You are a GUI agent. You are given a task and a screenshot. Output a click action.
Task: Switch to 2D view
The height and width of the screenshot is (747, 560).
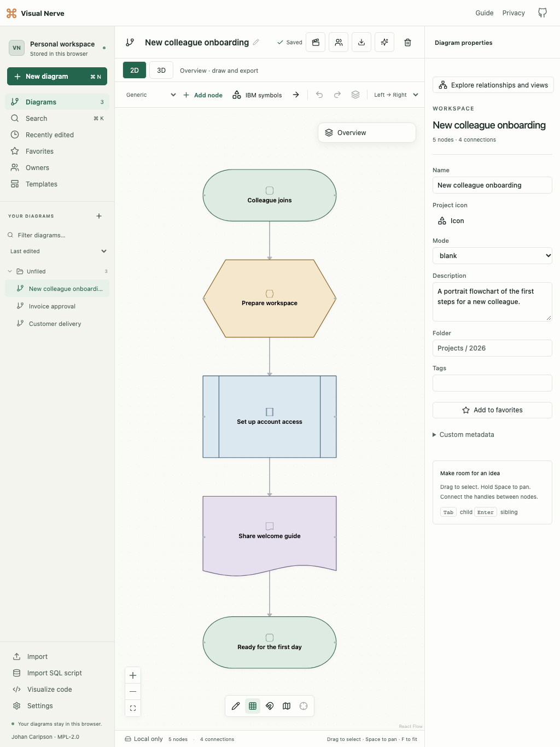(135, 71)
